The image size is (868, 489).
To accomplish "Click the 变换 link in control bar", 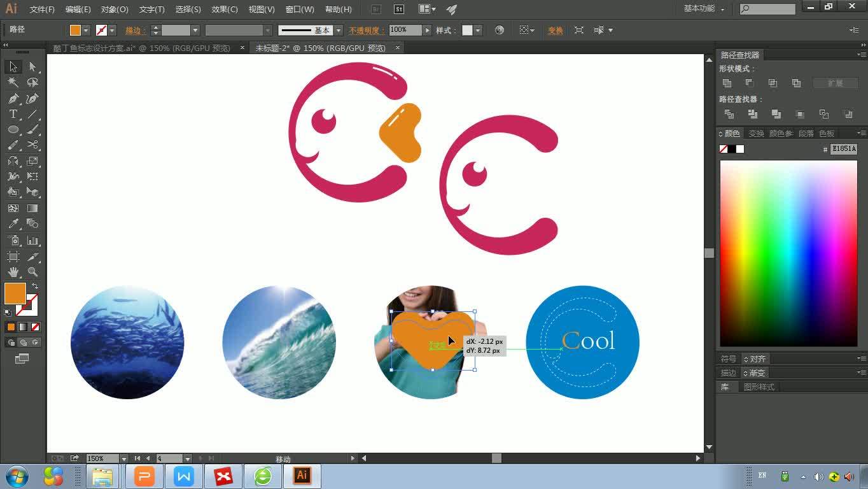I will click(x=554, y=30).
